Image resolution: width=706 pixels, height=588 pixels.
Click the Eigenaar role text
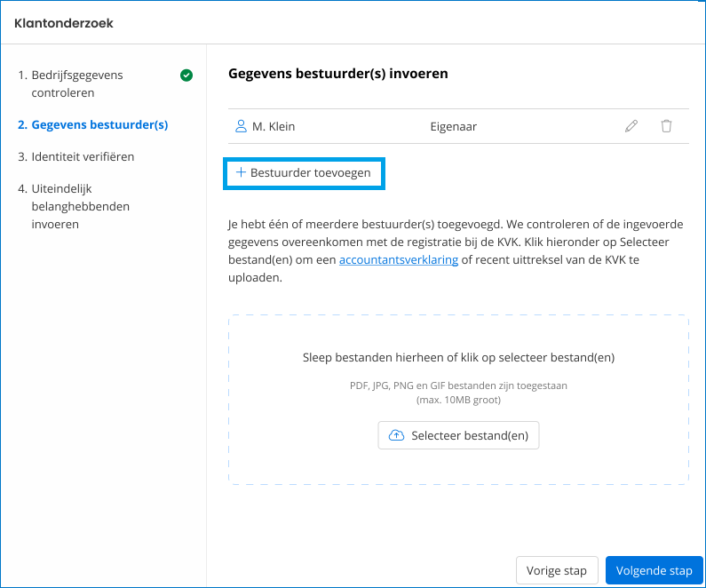point(453,126)
